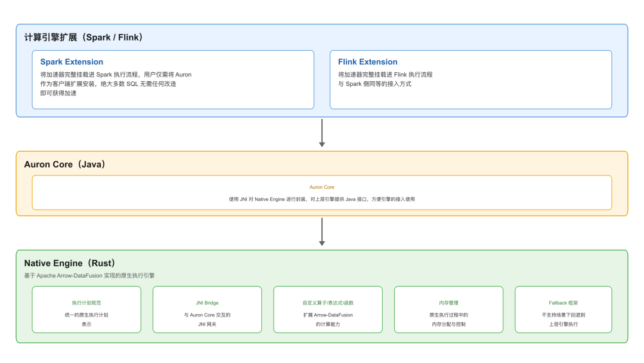Click the text "内存分配与控制"
This screenshot has height=363, width=644.
point(448,324)
